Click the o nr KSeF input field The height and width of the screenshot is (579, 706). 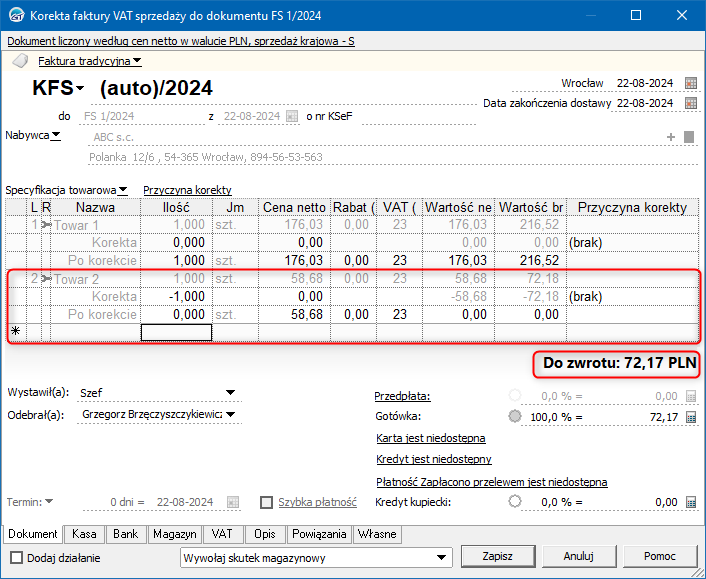point(419,117)
